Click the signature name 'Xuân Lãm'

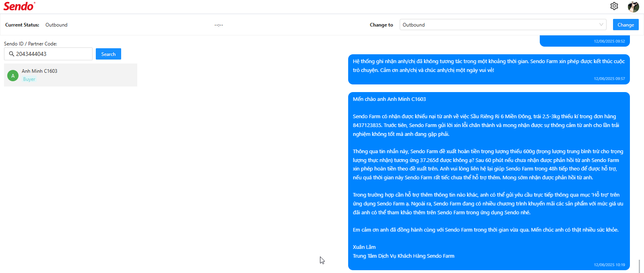(x=364, y=247)
